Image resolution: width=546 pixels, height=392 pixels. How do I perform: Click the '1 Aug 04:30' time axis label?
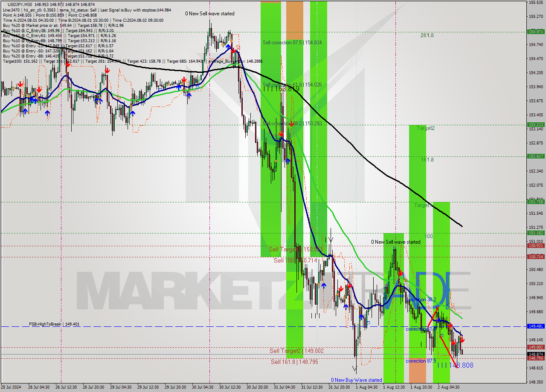[366, 388]
